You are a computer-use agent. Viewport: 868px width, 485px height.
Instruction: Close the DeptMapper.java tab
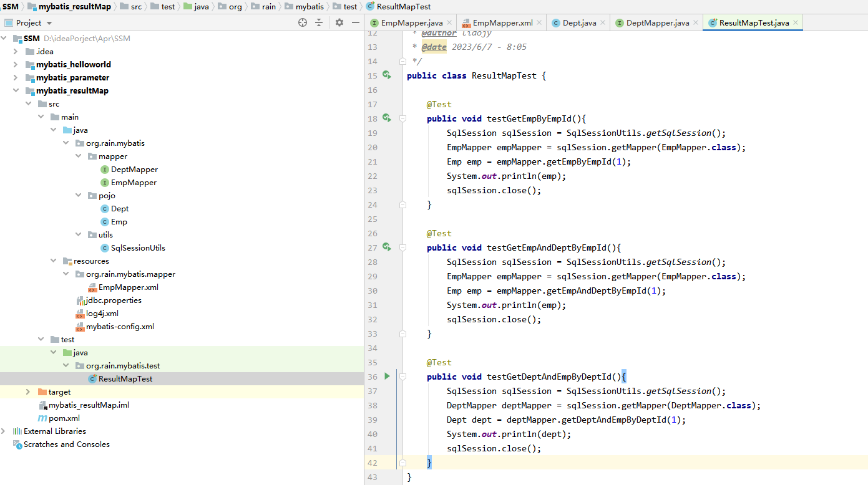[696, 23]
